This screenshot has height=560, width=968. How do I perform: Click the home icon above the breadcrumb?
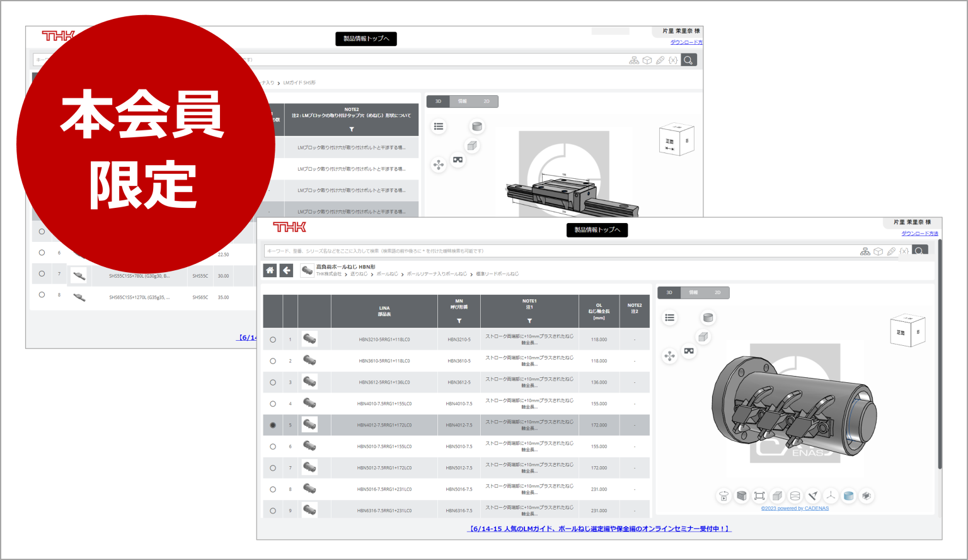click(270, 270)
